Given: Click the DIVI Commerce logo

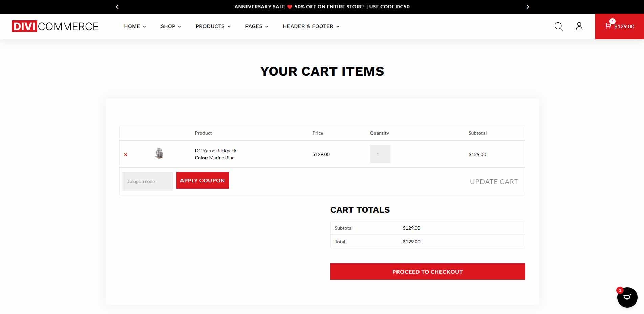Looking at the screenshot, I should 55,26.
